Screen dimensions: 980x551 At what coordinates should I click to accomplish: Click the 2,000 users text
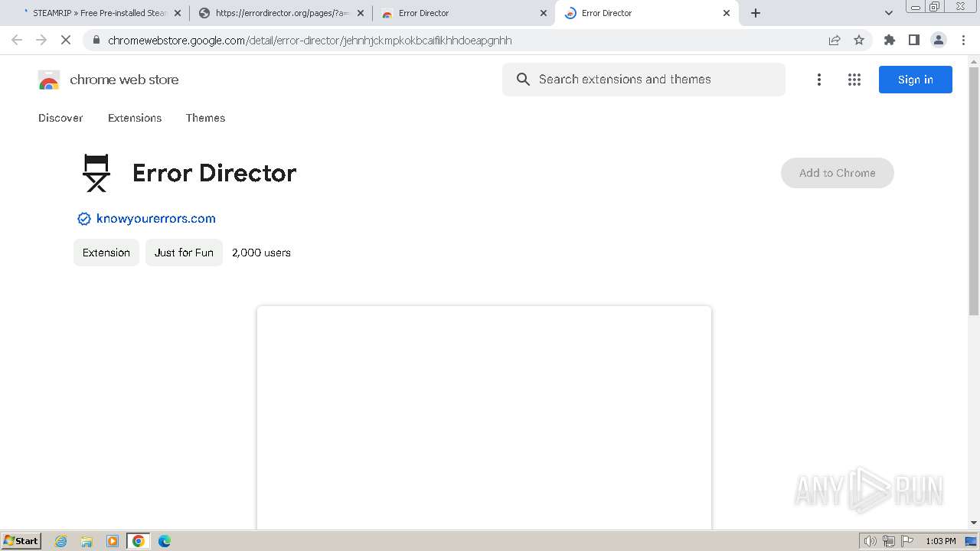[x=261, y=253]
